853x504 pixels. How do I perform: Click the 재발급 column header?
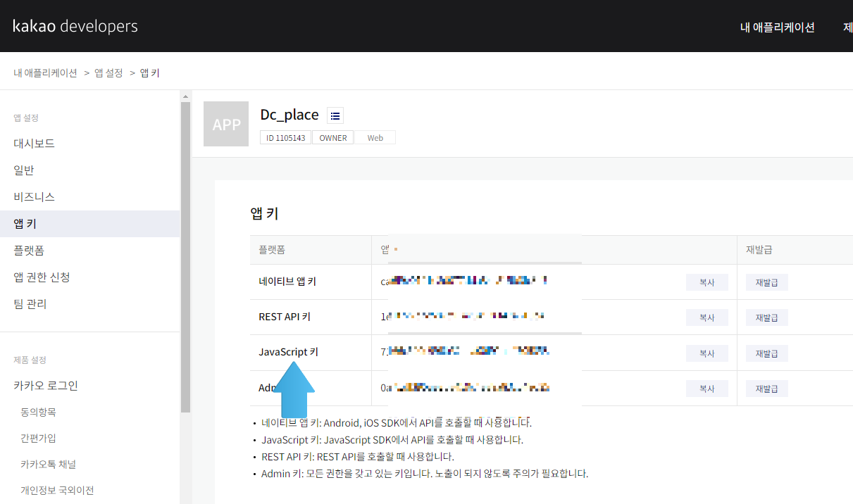759,250
